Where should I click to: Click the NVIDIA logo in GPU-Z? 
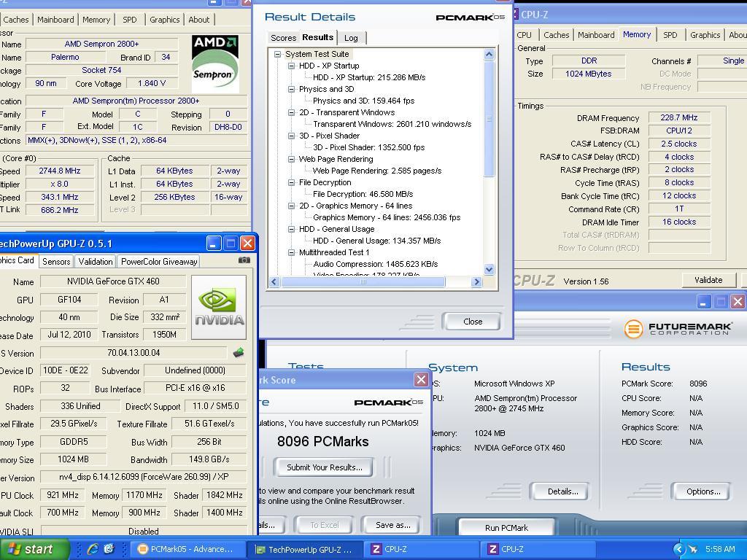(x=219, y=307)
